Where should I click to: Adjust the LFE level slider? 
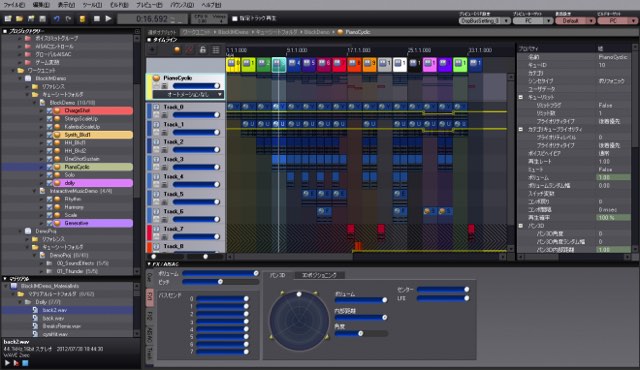click(x=442, y=298)
